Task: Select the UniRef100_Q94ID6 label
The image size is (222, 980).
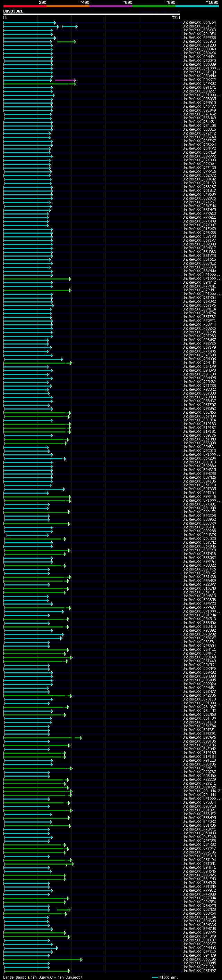Action: (x=199, y=481)
